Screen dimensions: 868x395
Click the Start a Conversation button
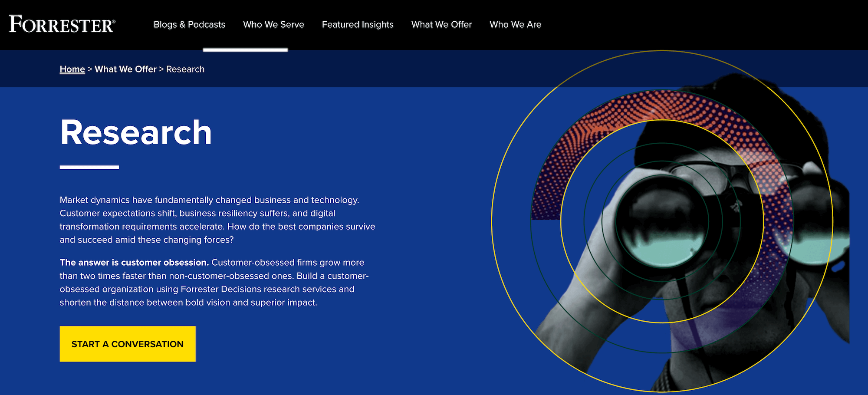click(128, 344)
